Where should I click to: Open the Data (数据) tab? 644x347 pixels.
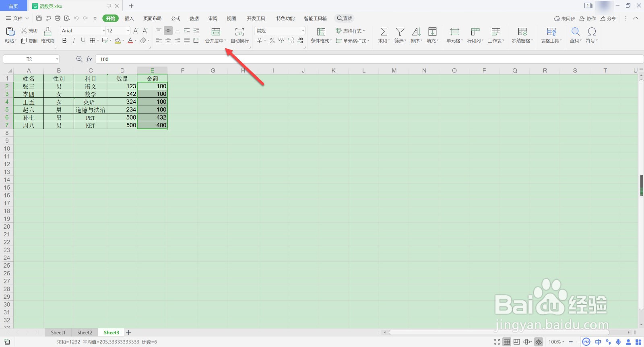pyautogui.click(x=194, y=19)
